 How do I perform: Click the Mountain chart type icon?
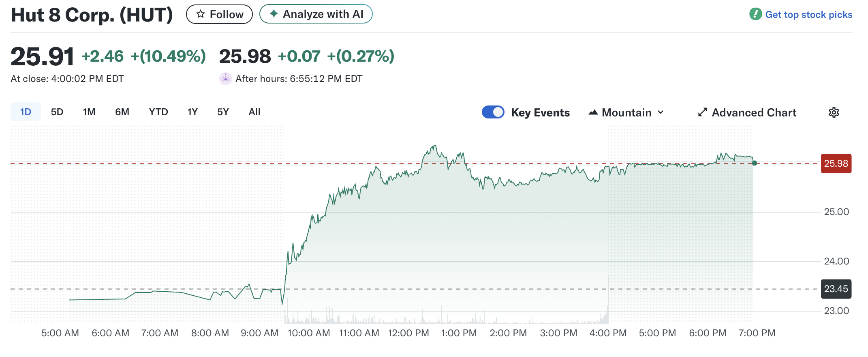coord(593,112)
